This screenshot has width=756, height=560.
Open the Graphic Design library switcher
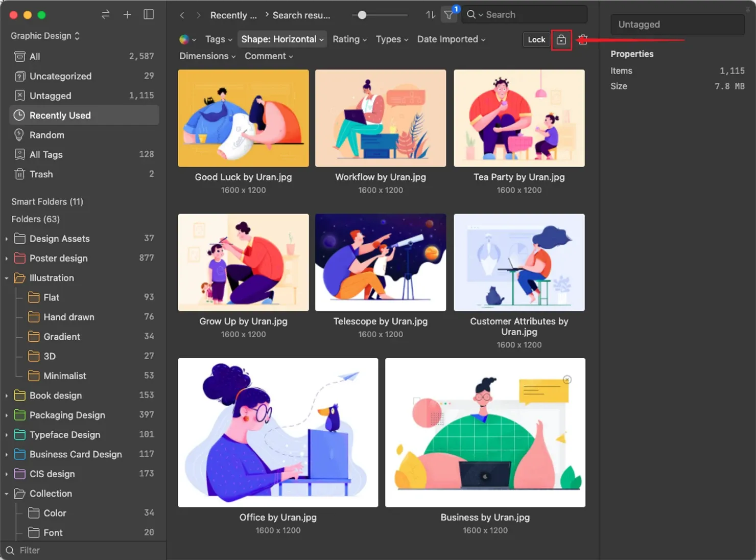point(45,36)
